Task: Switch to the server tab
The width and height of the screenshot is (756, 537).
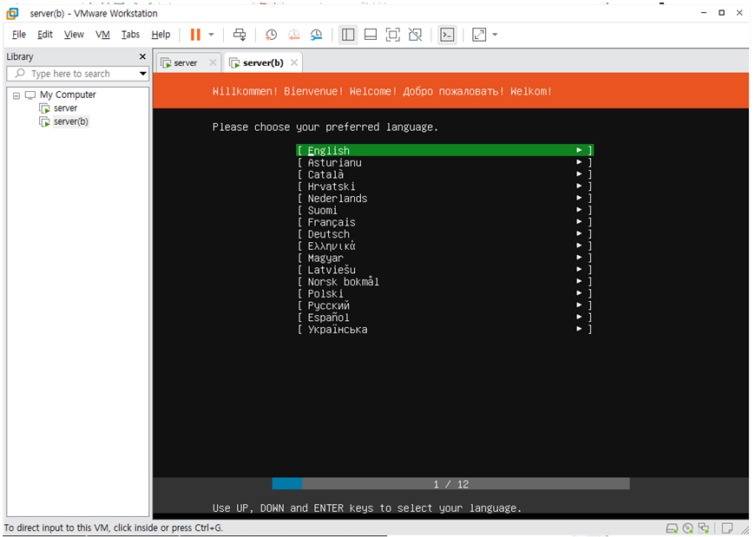Action: 185,62
